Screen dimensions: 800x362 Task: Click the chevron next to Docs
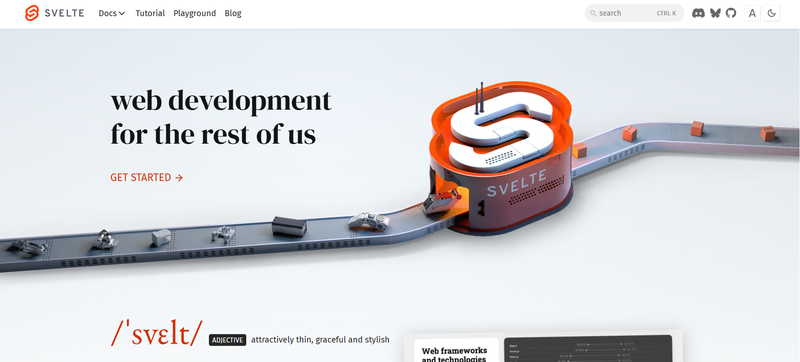point(122,14)
